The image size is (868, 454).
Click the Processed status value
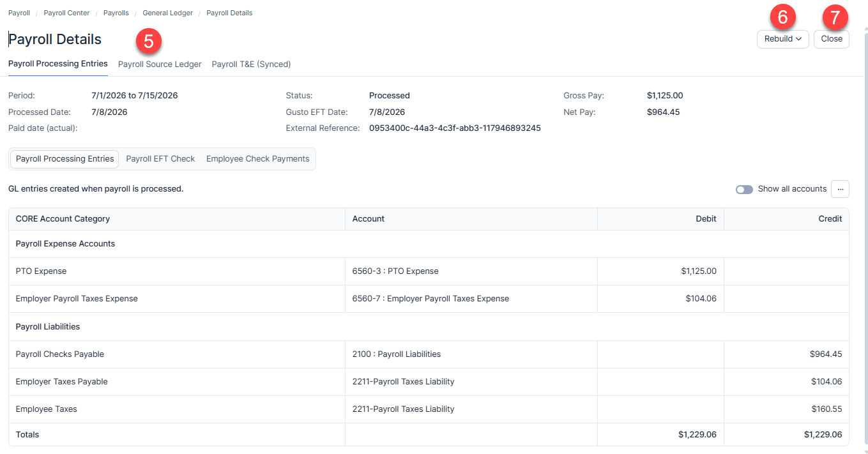tap(390, 95)
